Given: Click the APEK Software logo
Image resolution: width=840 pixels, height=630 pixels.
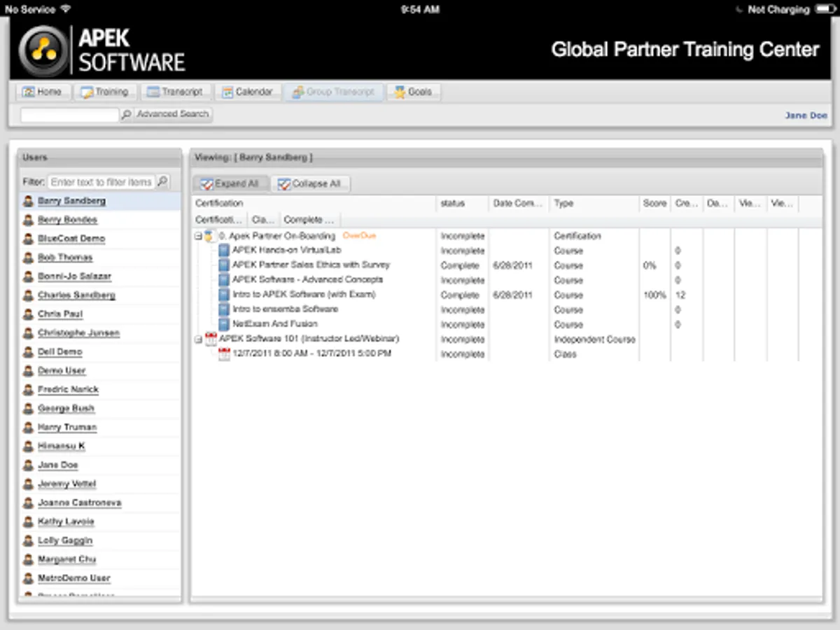Looking at the screenshot, I should click(x=102, y=50).
